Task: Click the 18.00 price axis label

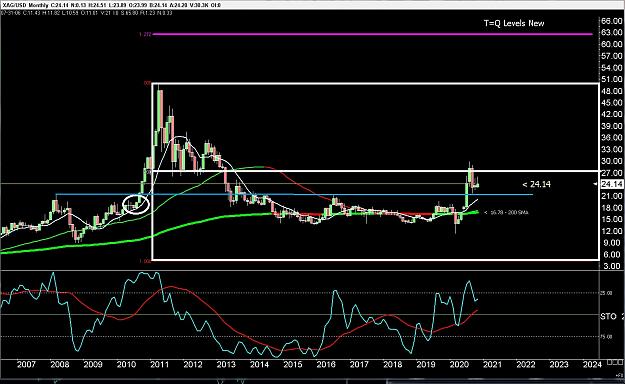Action: point(612,208)
